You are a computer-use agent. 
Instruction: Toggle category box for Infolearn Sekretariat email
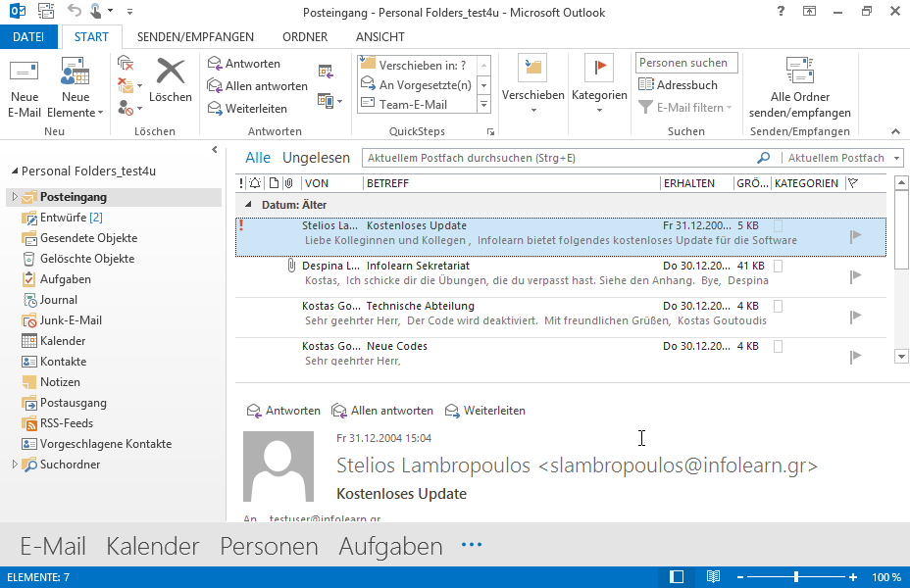(779, 266)
